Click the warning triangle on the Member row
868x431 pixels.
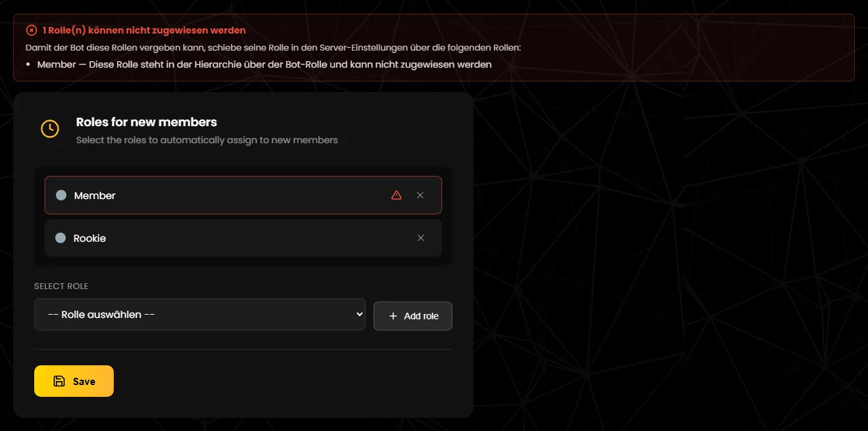pyautogui.click(x=397, y=195)
